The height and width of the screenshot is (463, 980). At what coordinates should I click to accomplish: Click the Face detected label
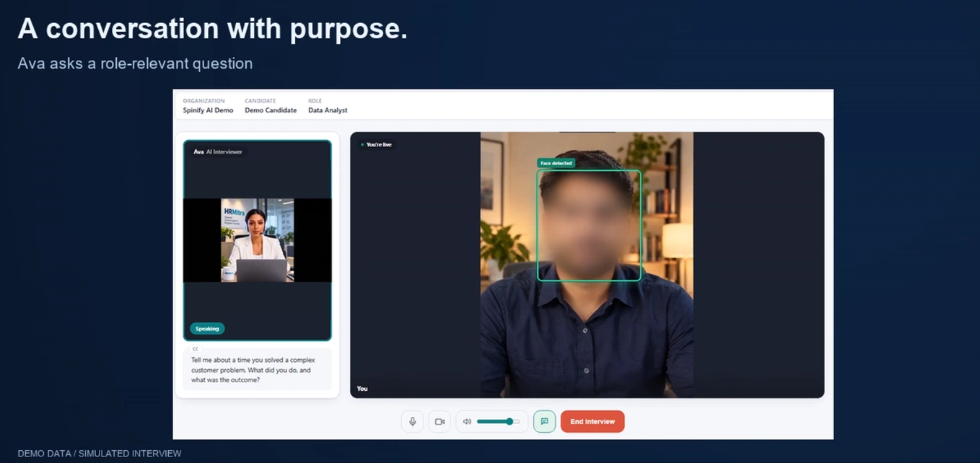pyautogui.click(x=556, y=163)
